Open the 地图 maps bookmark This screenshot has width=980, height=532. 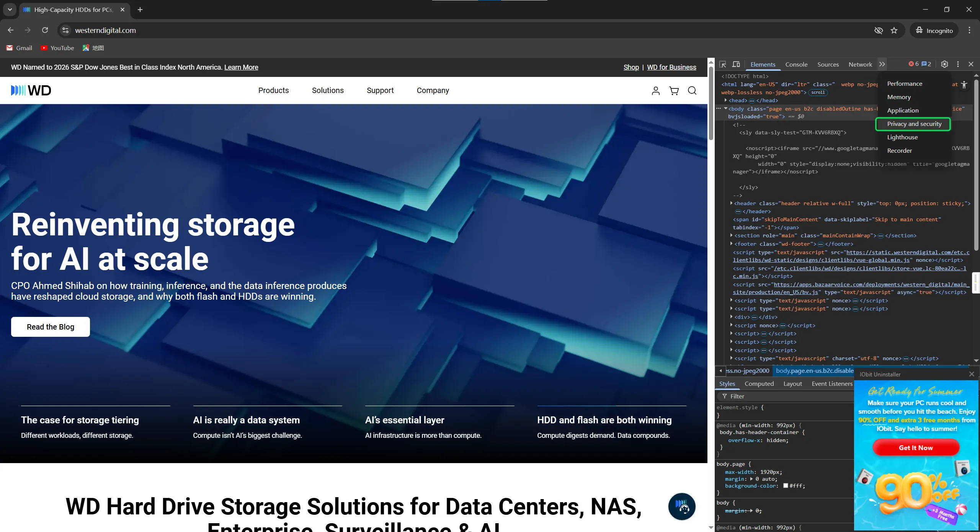point(93,48)
